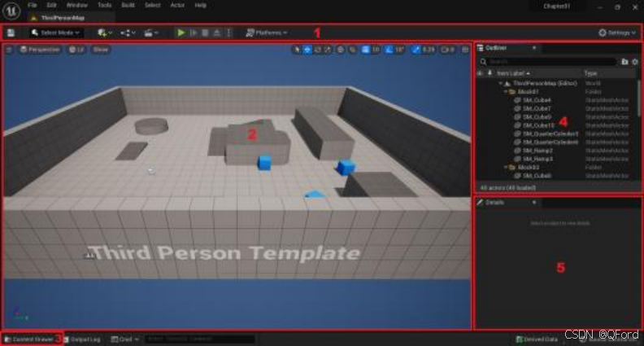Save the current level with the floppy icon
The height and width of the screenshot is (346, 644).
11,33
